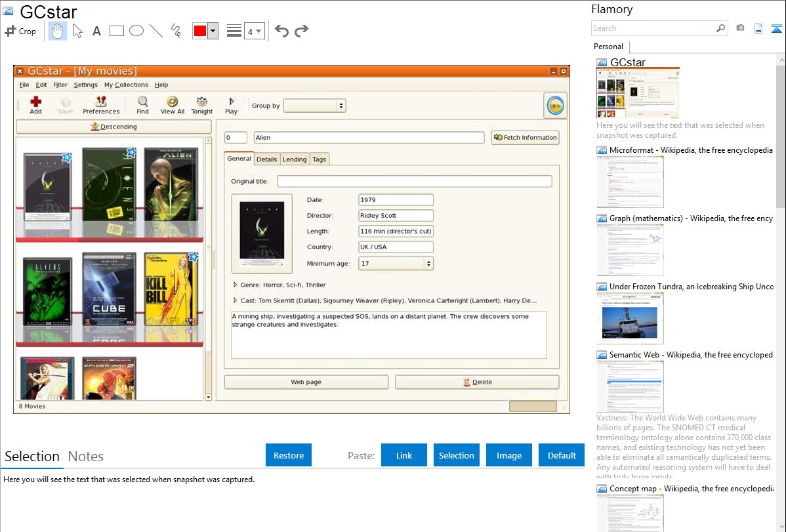Open the My Collections menu

tap(126, 85)
